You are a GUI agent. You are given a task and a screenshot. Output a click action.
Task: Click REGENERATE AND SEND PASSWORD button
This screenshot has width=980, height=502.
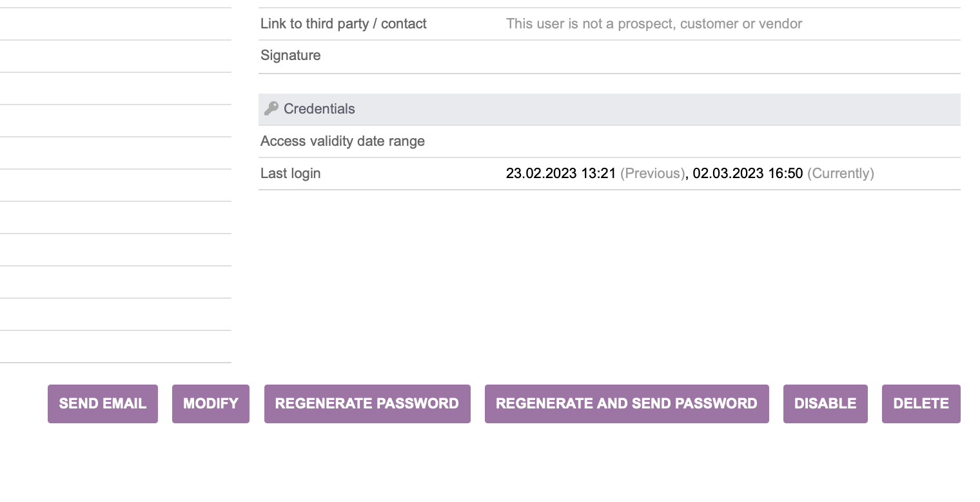pos(627,404)
